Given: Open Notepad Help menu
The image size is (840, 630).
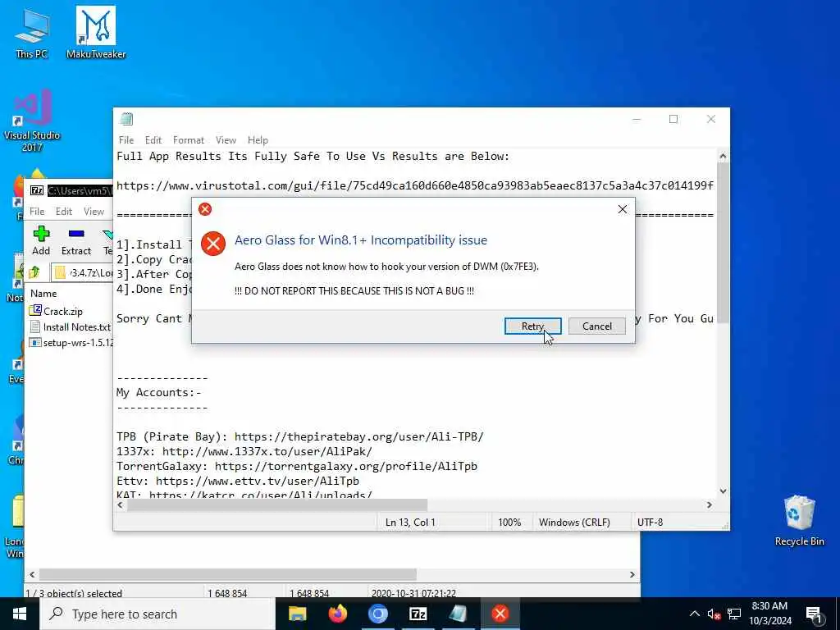Looking at the screenshot, I should (x=258, y=139).
